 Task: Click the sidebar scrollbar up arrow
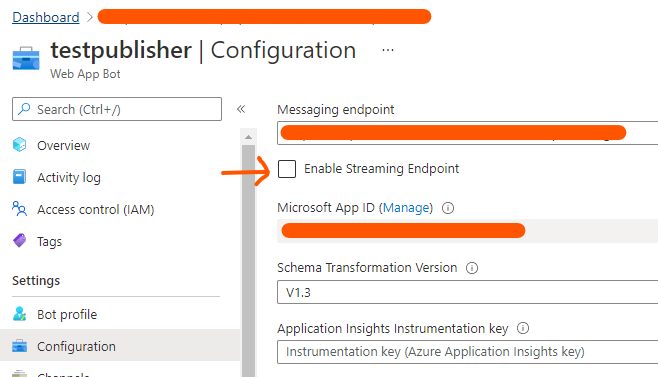coord(248,137)
